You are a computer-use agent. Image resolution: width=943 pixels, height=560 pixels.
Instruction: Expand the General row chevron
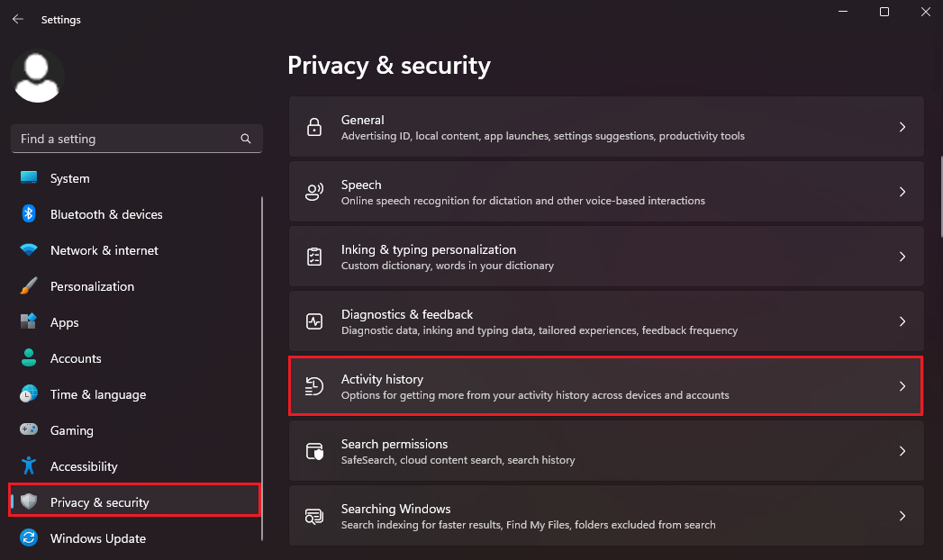902,127
